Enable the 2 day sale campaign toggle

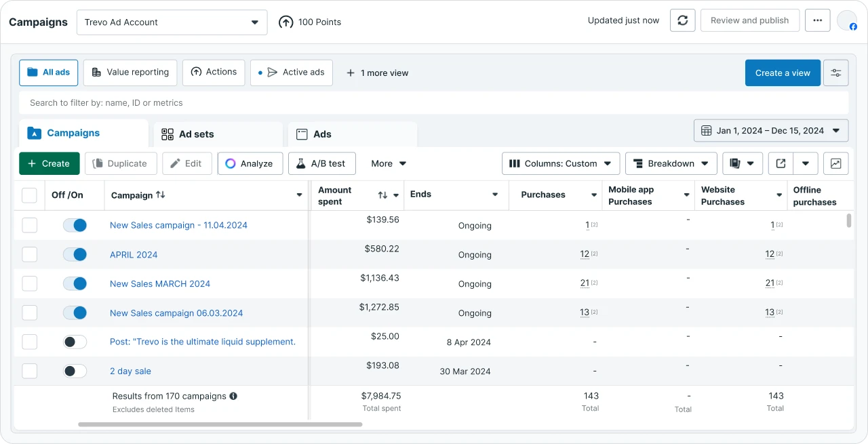pyautogui.click(x=75, y=371)
